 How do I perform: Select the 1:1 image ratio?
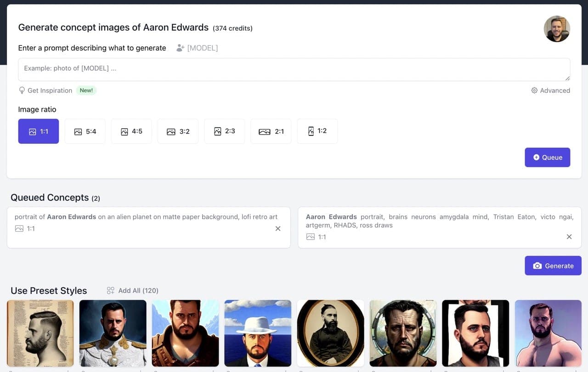[39, 131]
